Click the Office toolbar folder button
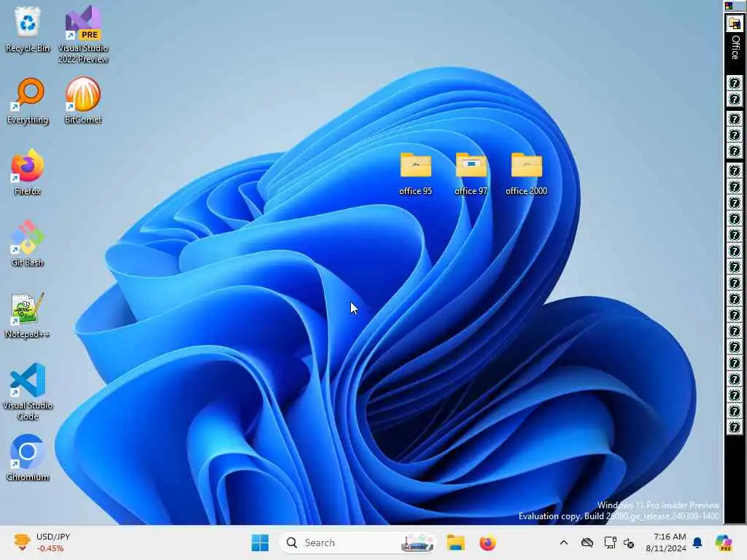Screen dimensions: 747x560 735,23
